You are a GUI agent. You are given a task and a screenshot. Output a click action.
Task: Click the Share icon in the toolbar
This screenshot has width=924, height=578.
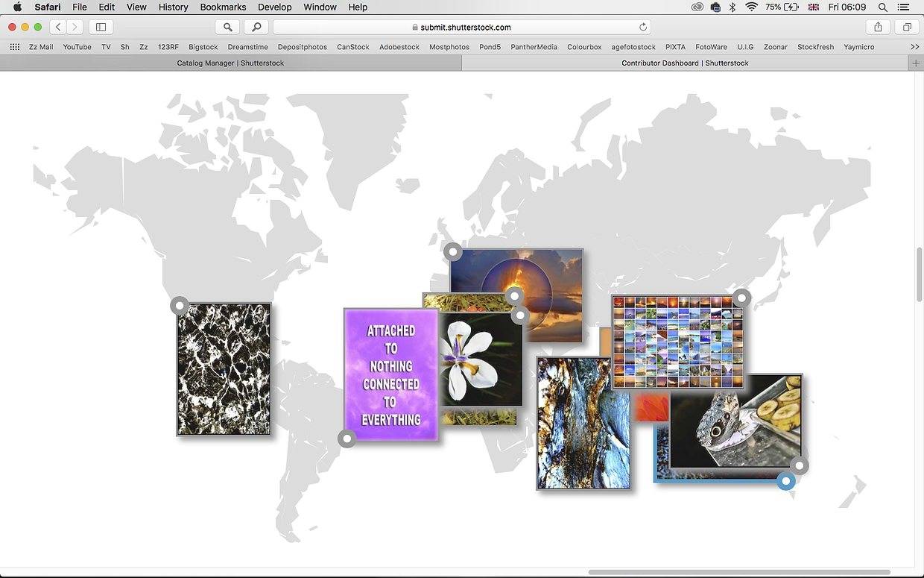(x=878, y=27)
